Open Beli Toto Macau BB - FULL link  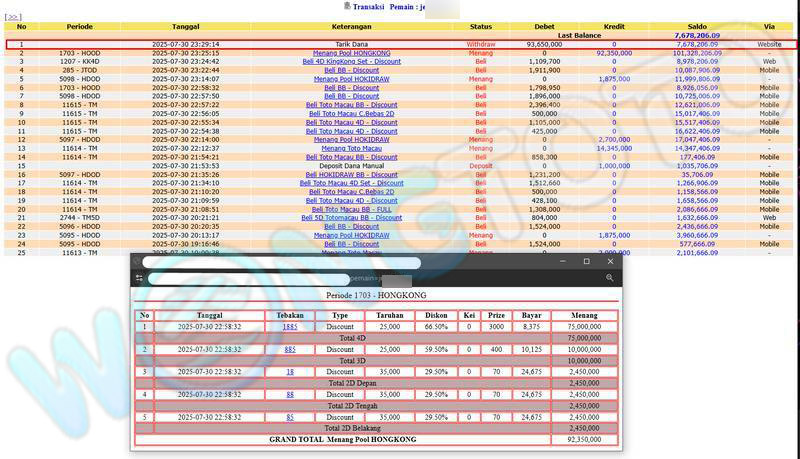pos(352,209)
